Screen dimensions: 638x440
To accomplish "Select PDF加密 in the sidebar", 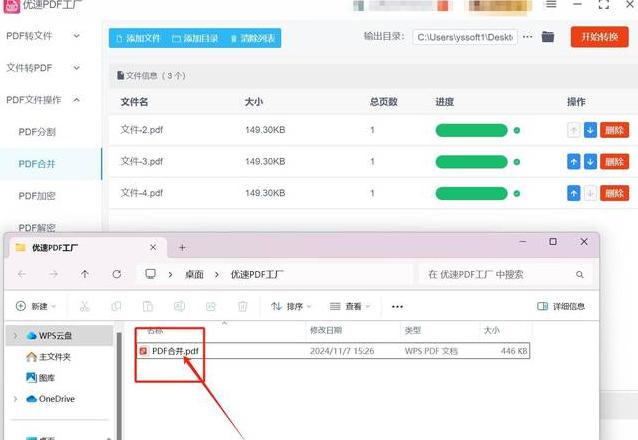I will pos(37,196).
